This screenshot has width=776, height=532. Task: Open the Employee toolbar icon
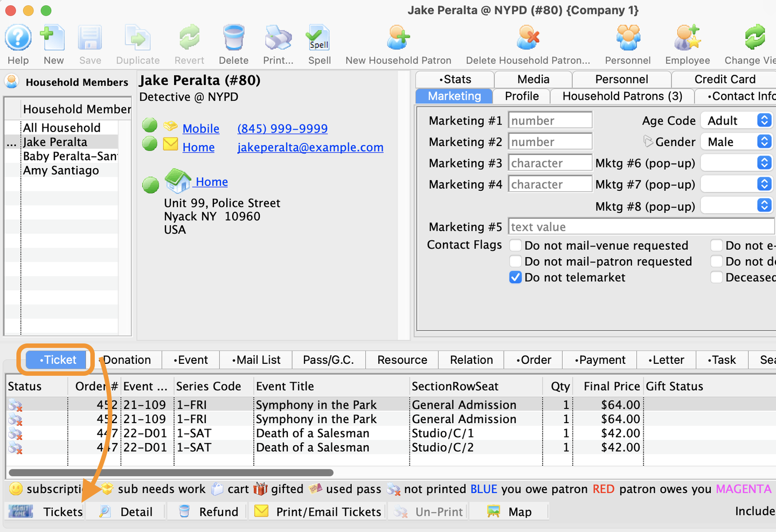(x=688, y=38)
